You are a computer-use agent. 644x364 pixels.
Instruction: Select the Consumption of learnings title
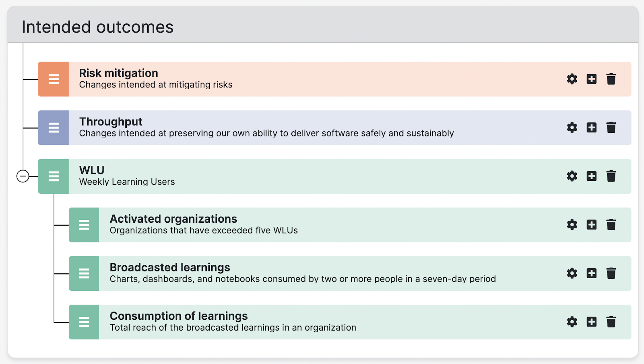[x=179, y=316]
